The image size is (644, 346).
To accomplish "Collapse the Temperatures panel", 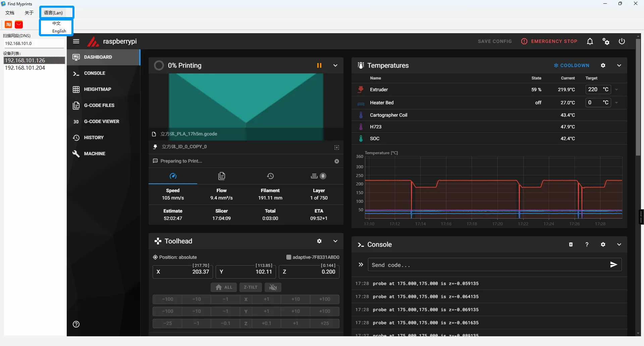I will tap(619, 65).
